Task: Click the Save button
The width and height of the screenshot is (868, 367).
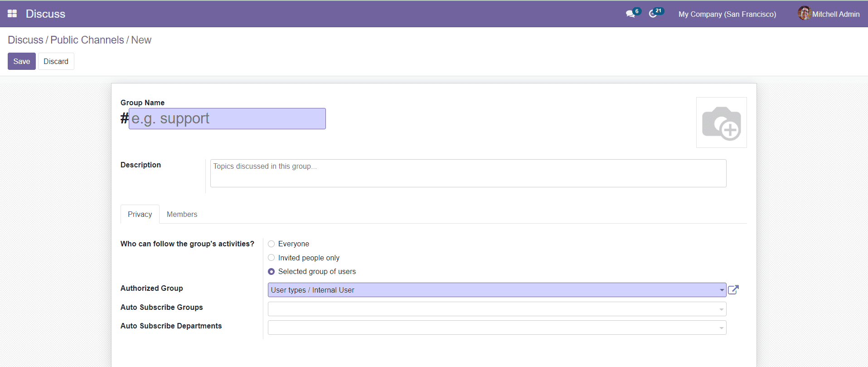Action: 21,61
